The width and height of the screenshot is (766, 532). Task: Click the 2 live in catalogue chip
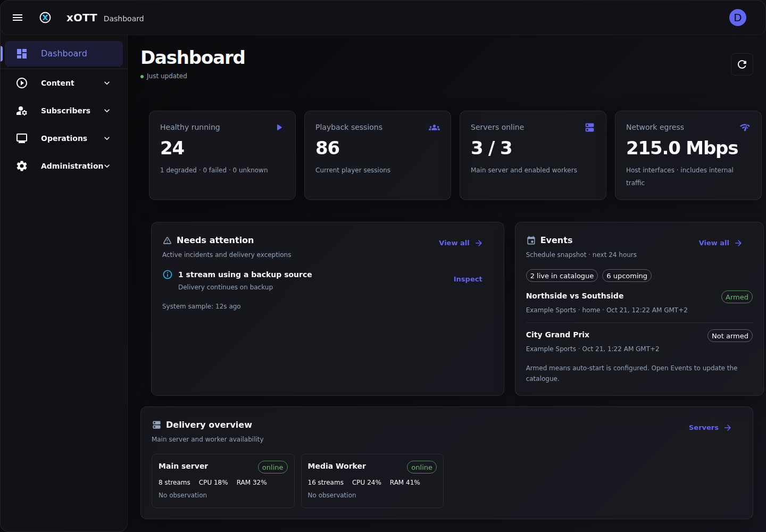pos(562,276)
